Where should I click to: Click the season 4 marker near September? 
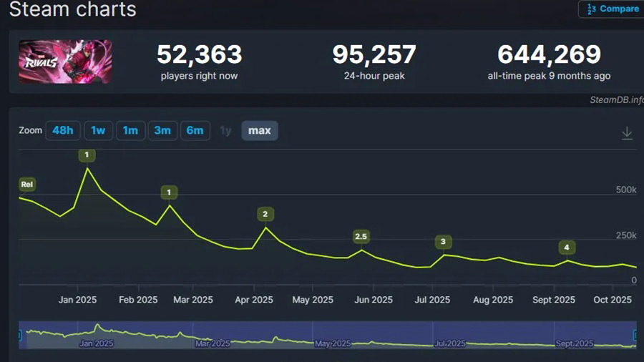[x=567, y=248]
